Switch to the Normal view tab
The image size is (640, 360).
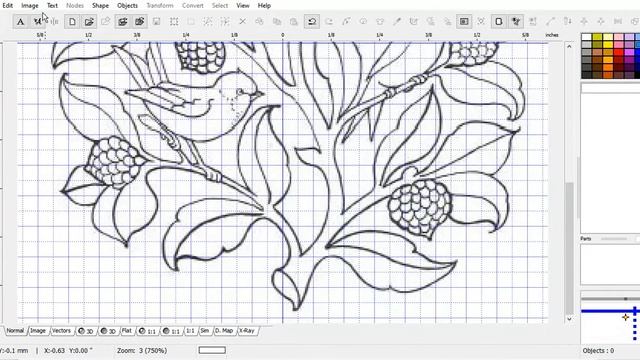16,331
